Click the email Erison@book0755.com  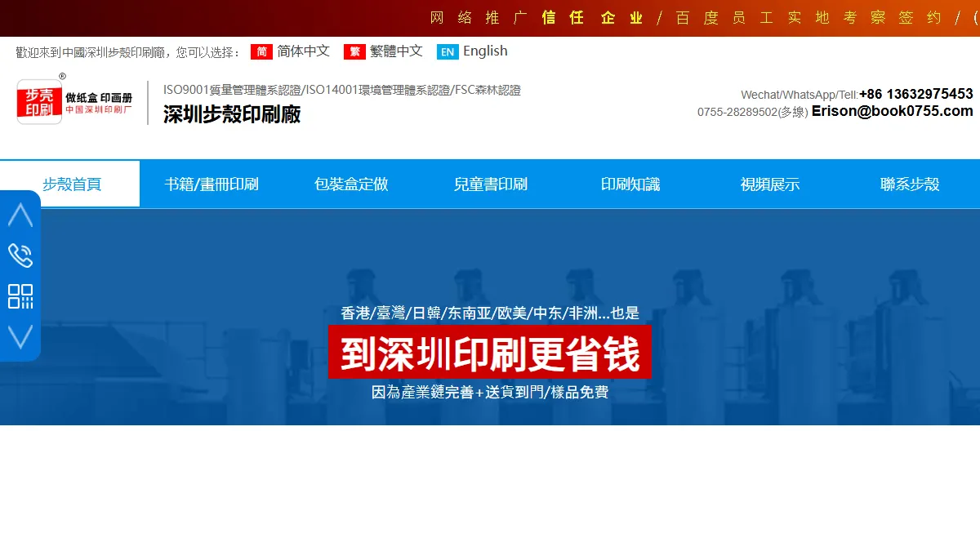coord(893,111)
